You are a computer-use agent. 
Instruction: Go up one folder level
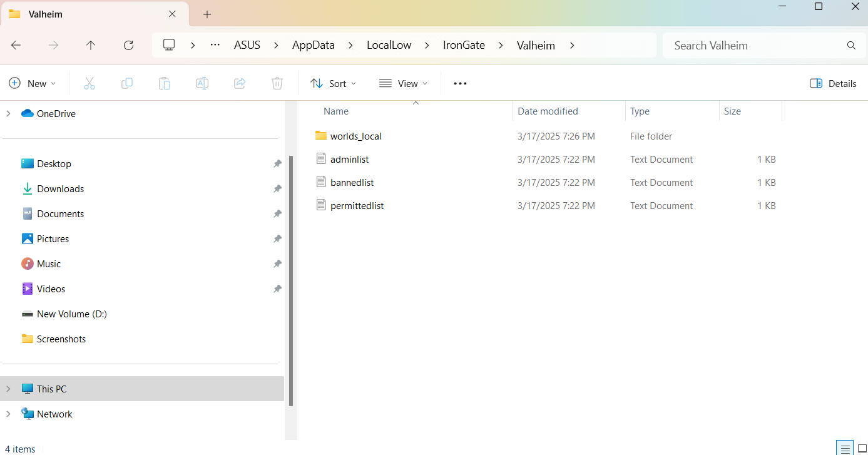tap(91, 44)
